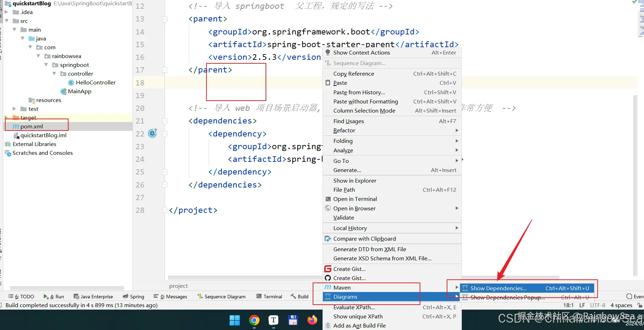This screenshot has width=644, height=330.
Task: Toggle the fold marker on line 21
Action: (165, 121)
